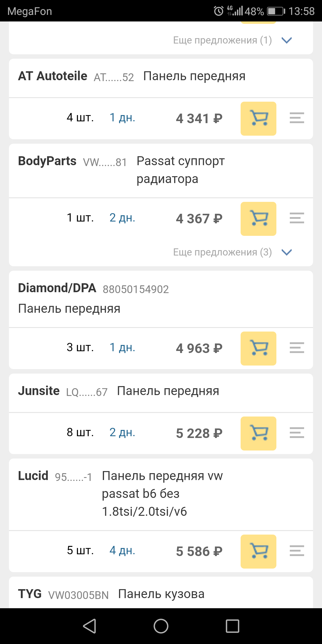The height and width of the screenshot is (644, 322).
Task: Tap the 4 дн. delivery time for Lucid
Action: (x=122, y=551)
